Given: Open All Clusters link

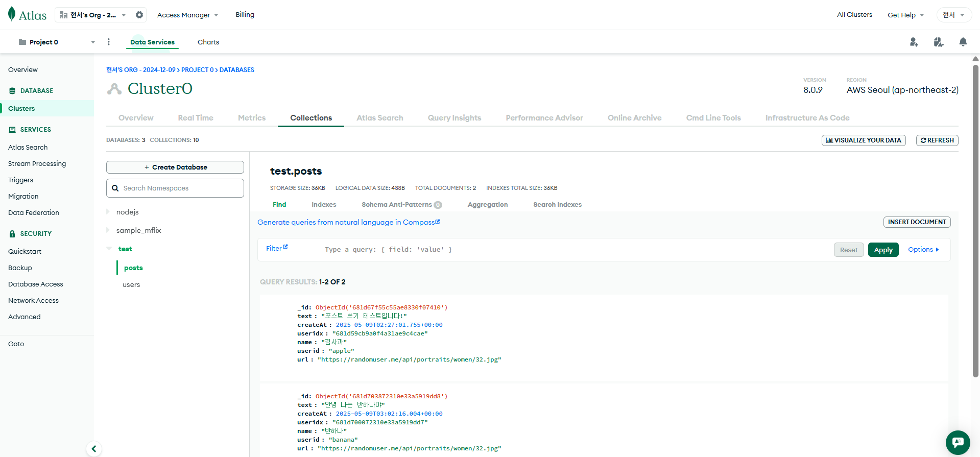Looking at the screenshot, I should (x=854, y=14).
